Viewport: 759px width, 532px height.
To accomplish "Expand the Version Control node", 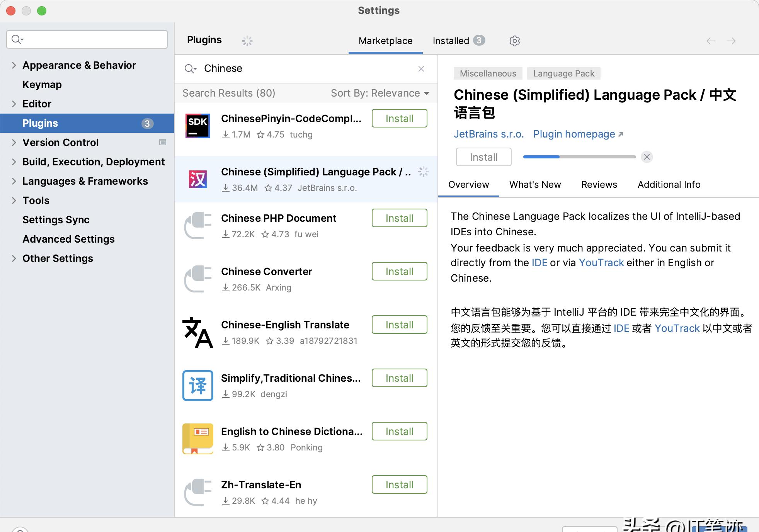I will click(14, 143).
